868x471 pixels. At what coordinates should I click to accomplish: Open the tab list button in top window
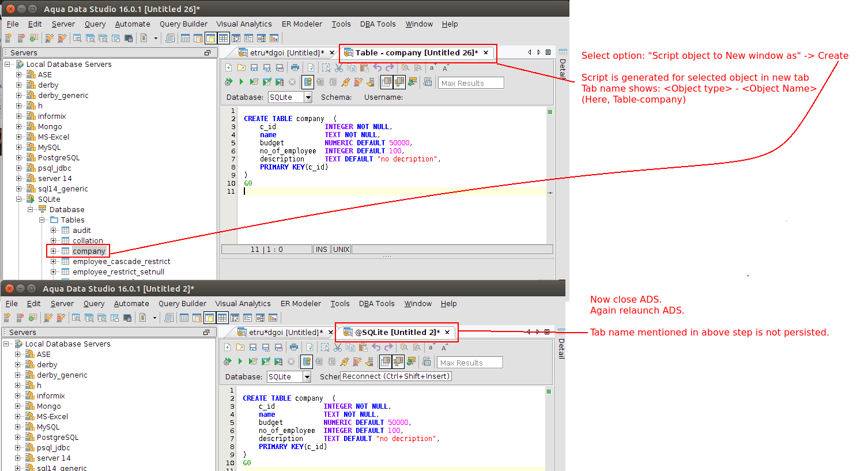click(548, 52)
